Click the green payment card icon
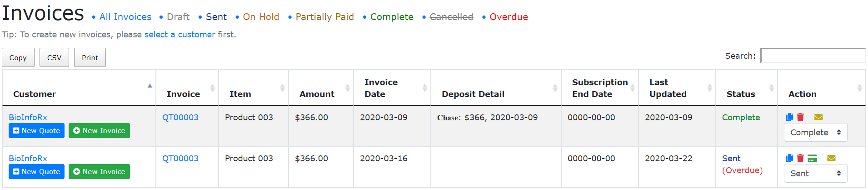The height and width of the screenshot is (190, 868). click(x=813, y=158)
